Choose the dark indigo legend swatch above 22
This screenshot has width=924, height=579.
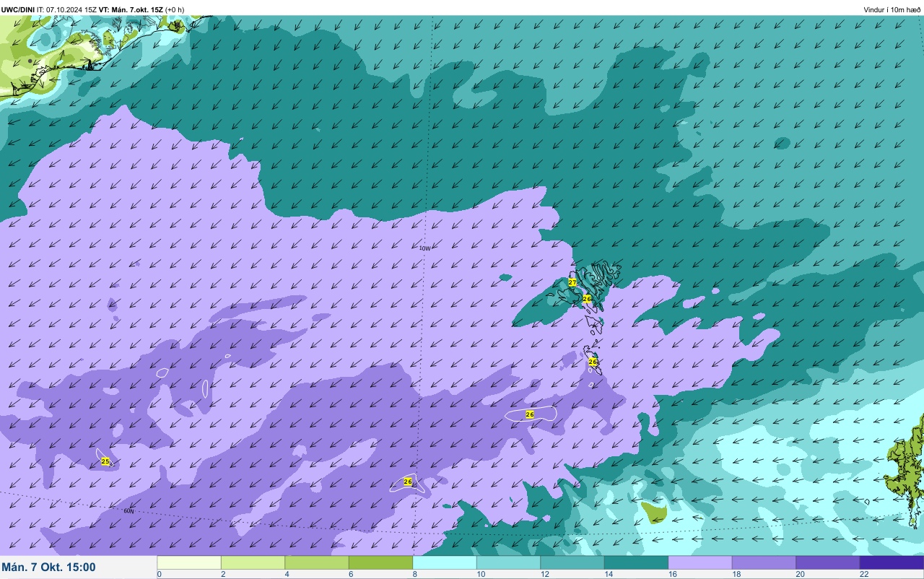coord(892,562)
